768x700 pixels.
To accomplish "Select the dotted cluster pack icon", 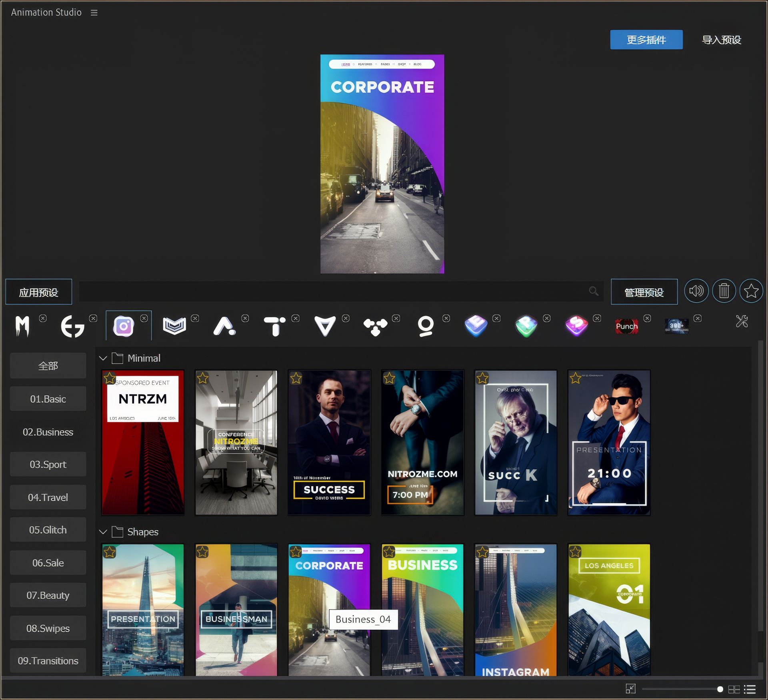I will (x=375, y=327).
